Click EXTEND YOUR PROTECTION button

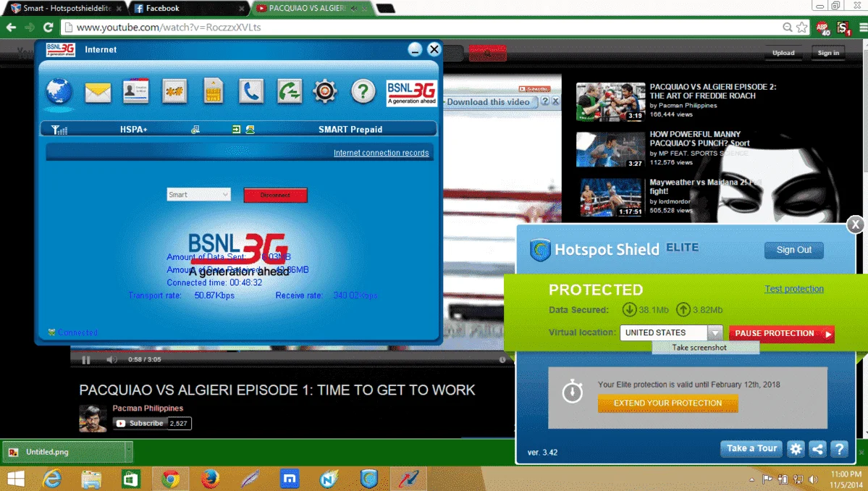[667, 403]
